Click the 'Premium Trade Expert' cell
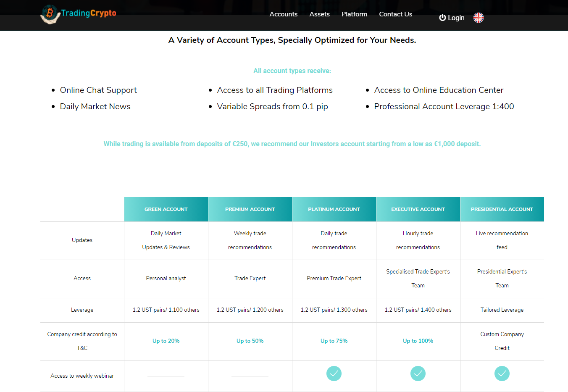568x392 pixels. coord(334,279)
